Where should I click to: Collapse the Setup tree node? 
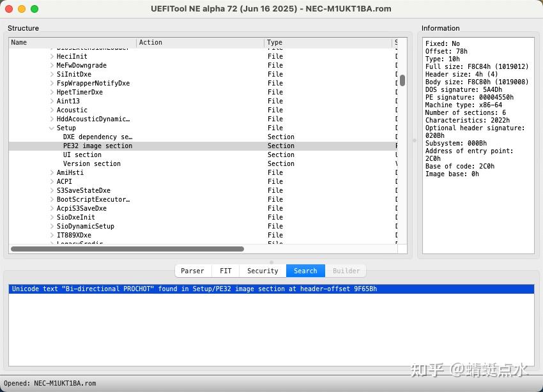[52, 128]
